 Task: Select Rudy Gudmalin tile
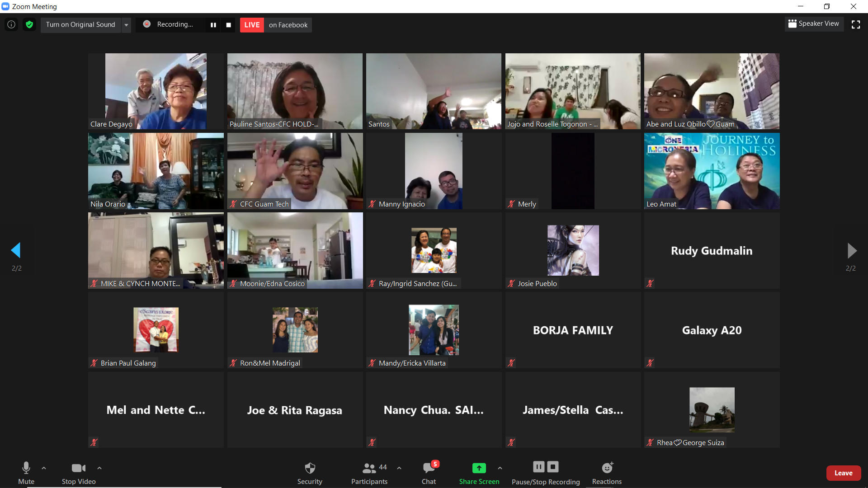pos(712,250)
